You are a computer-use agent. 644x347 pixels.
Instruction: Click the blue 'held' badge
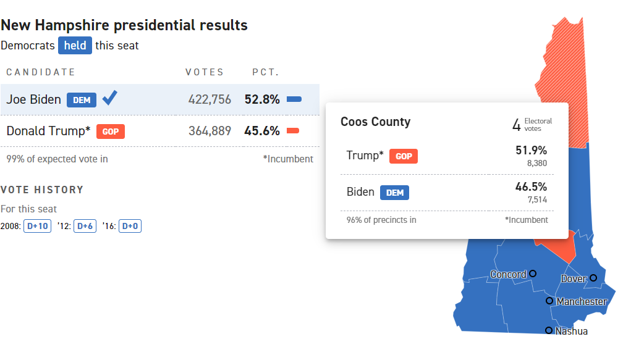click(75, 46)
